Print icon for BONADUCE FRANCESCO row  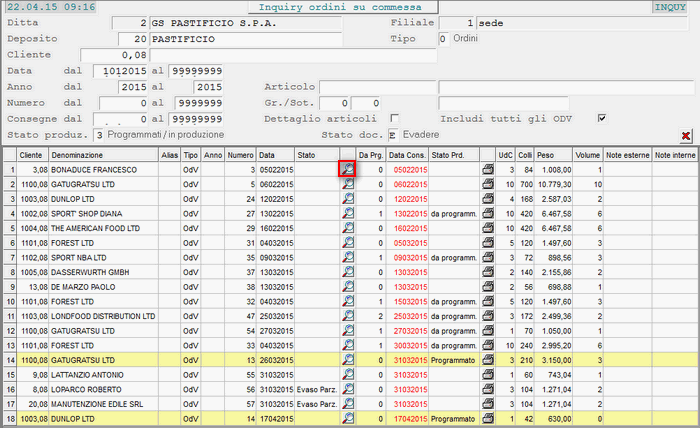tap(488, 169)
